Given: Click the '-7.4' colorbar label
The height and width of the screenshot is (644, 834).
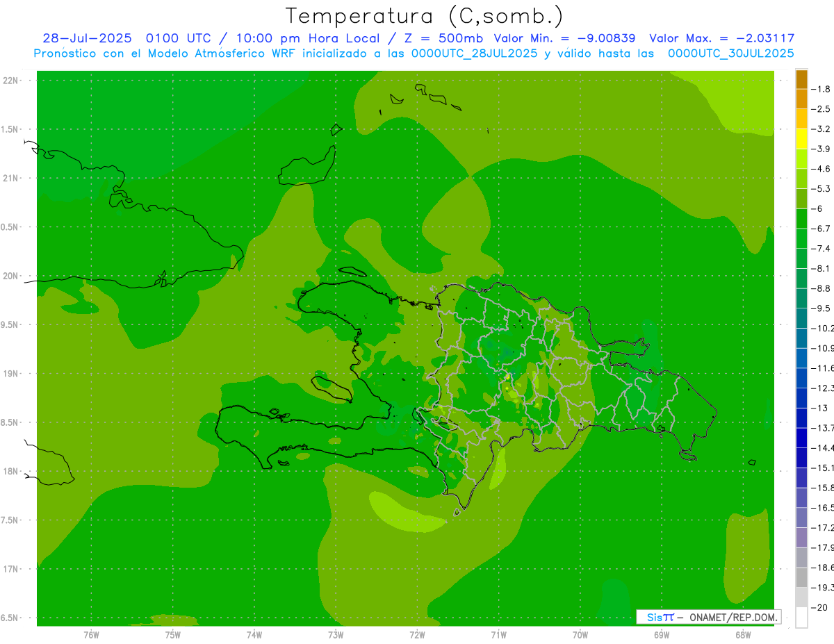Looking at the screenshot, I should (x=821, y=248).
